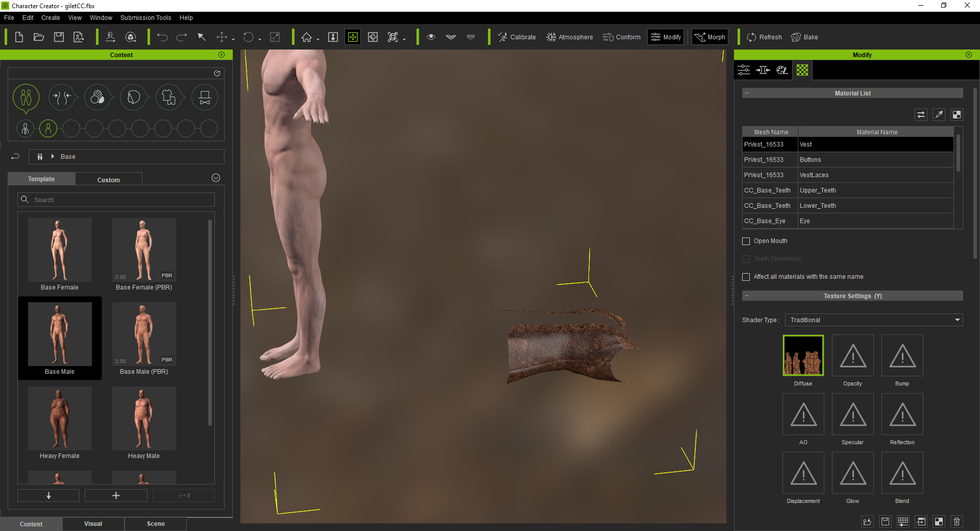Image resolution: width=980 pixels, height=531 pixels.
Task: Click the Home camera view icon
Action: click(x=306, y=37)
